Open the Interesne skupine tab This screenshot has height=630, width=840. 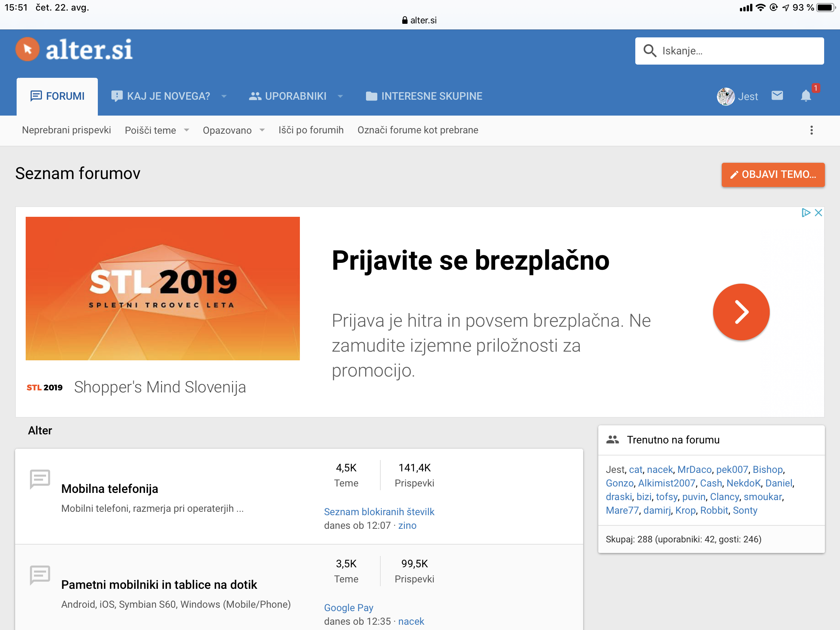coord(424,96)
